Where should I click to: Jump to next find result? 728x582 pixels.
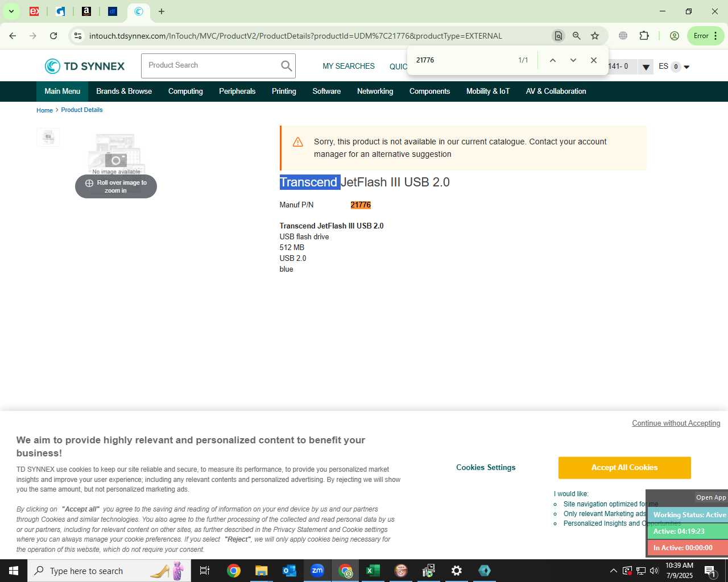point(573,60)
